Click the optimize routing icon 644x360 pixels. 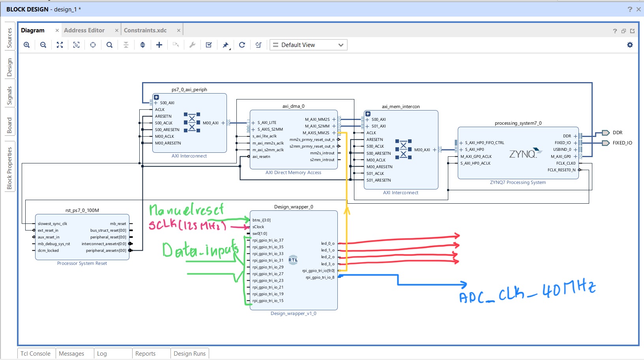click(x=258, y=45)
